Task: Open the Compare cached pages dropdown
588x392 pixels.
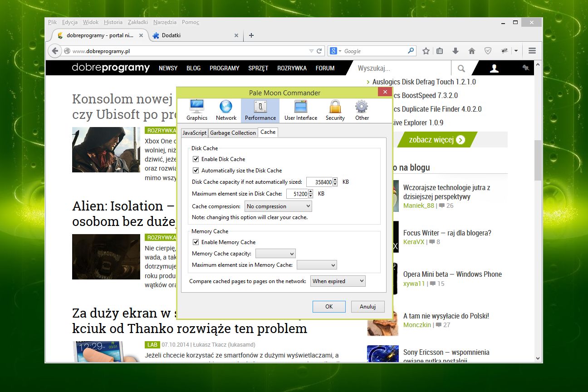Action: [x=338, y=281]
